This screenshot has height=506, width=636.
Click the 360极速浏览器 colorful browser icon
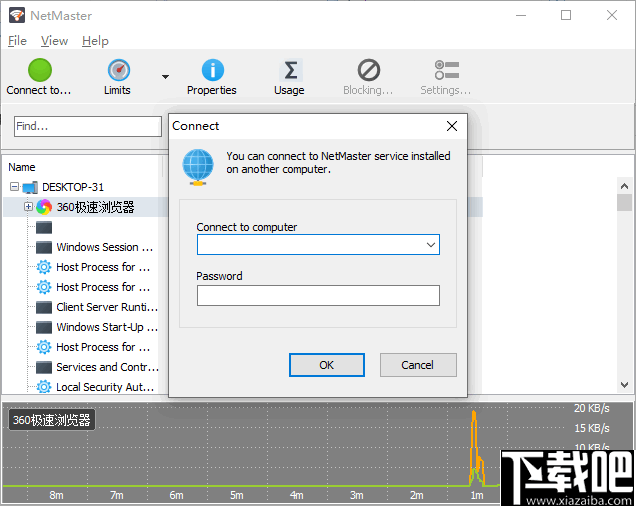pyautogui.click(x=44, y=207)
